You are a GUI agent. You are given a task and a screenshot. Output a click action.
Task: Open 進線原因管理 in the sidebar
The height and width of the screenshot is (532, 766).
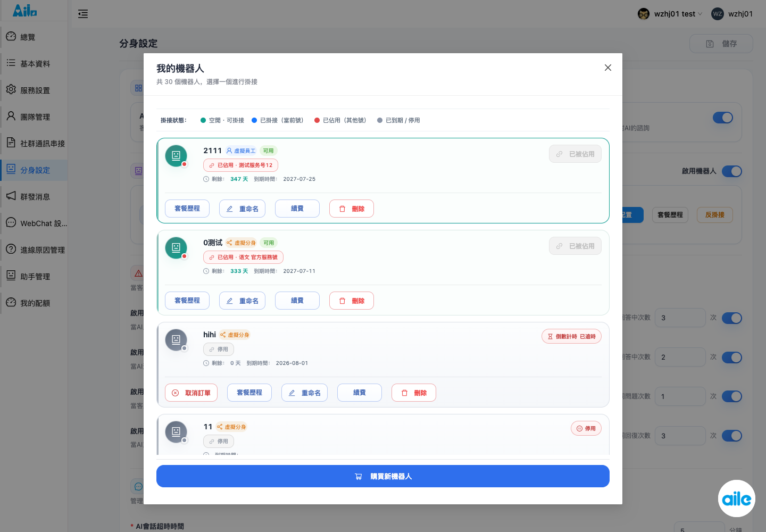pyautogui.click(x=34, y=250)
